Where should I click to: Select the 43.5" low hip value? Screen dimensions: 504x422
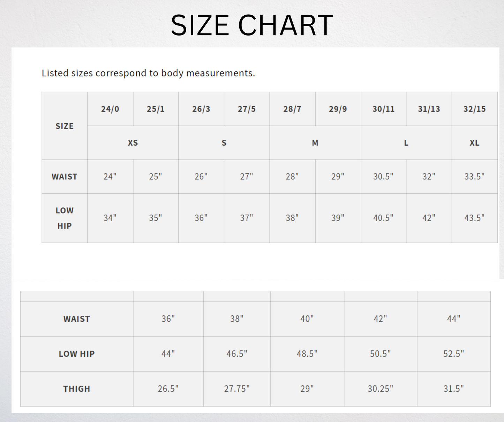point(474,218)
